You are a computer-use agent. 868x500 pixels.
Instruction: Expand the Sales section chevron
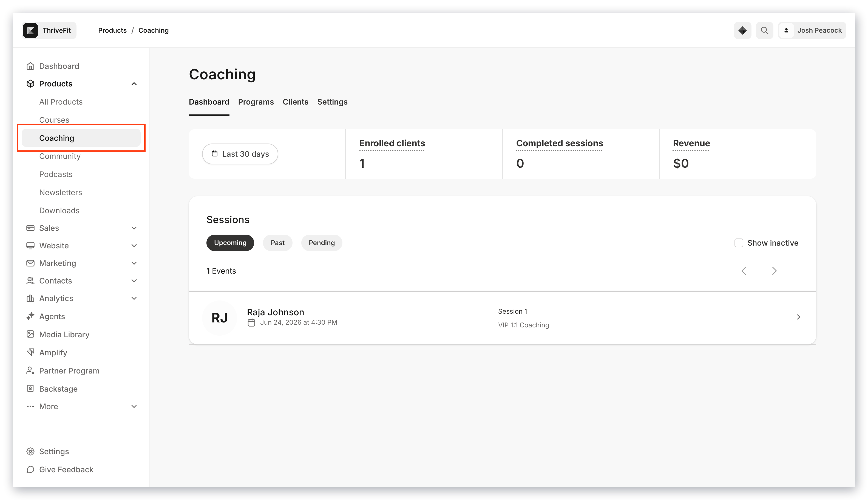(134, 228)
